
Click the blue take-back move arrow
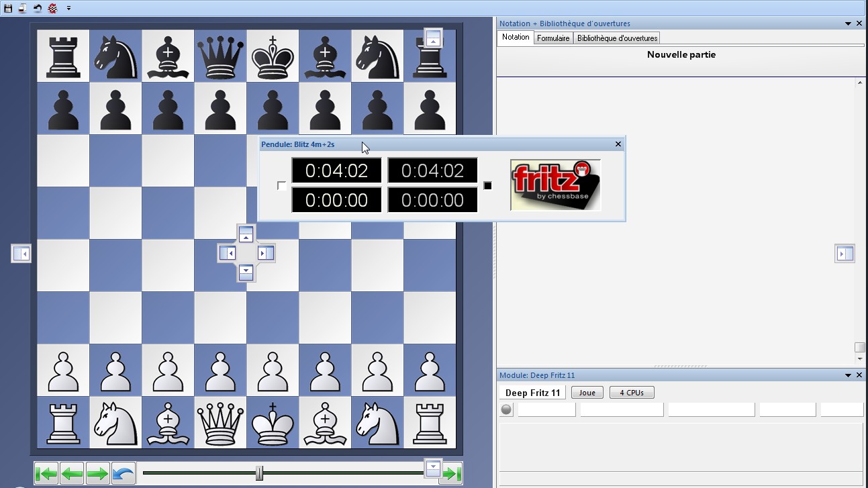tap(123, 474)
